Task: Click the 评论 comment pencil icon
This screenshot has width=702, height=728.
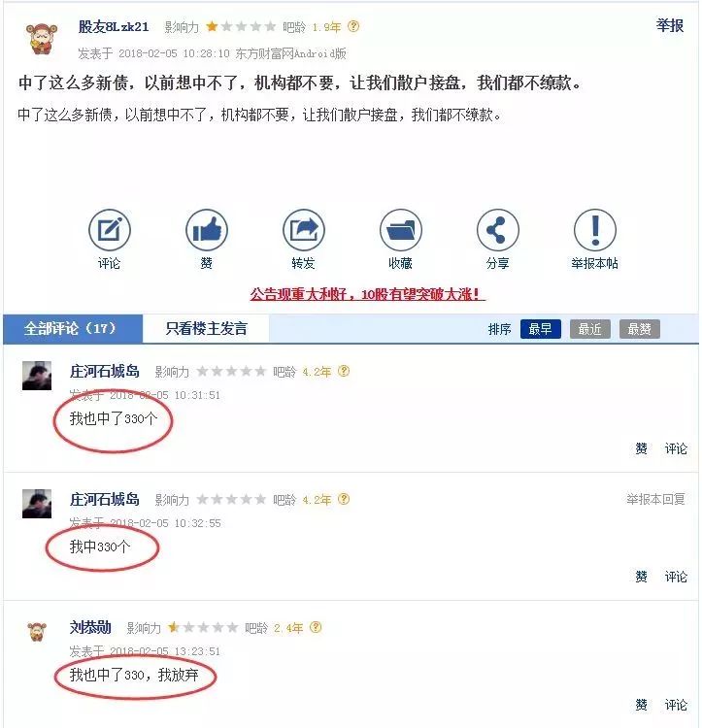Action: (x=110, y=230)
